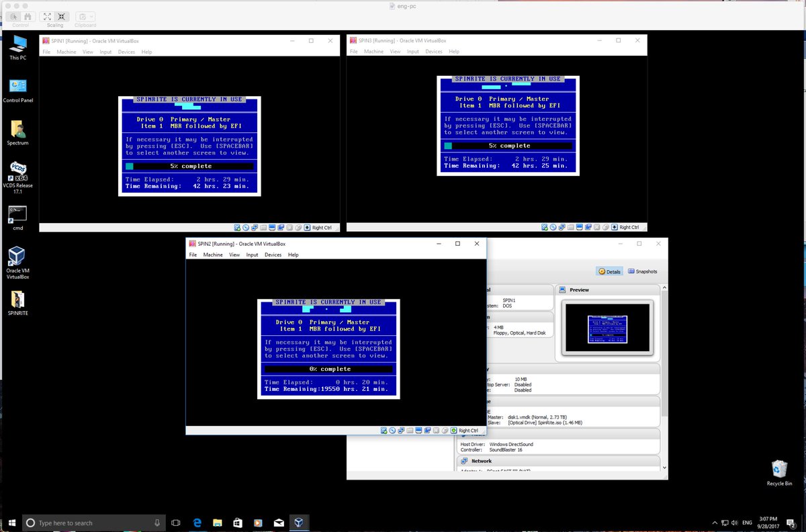Open Machine menu in SPIN1 window
Image resolution: width=806 pixels, height=532 pixels.
(66, 52)
